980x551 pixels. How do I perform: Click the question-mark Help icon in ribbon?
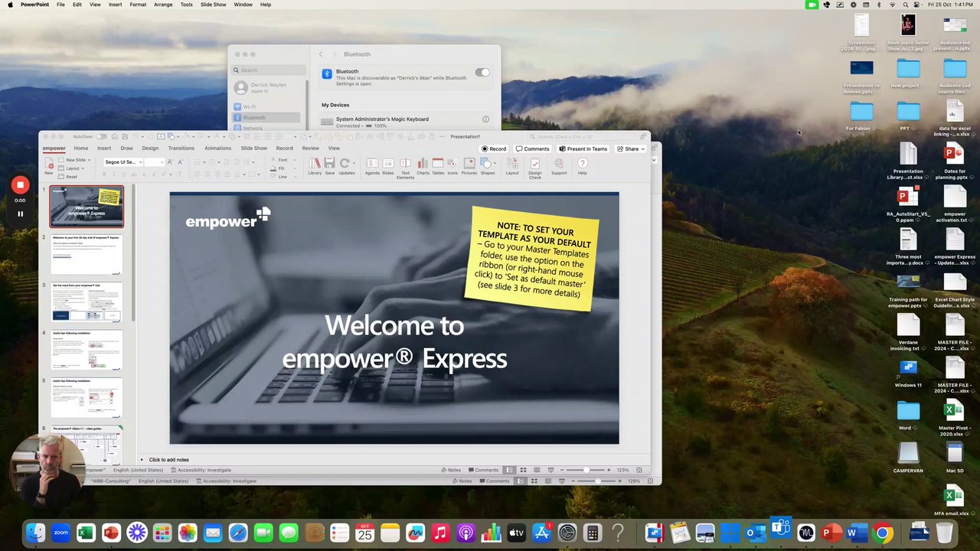(x=583, y=165)
